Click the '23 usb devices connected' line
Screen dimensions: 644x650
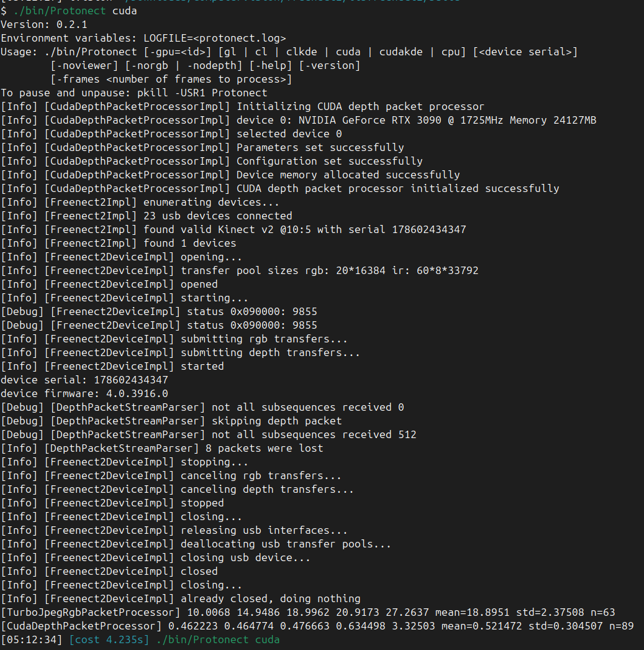[x=146, y=216]
